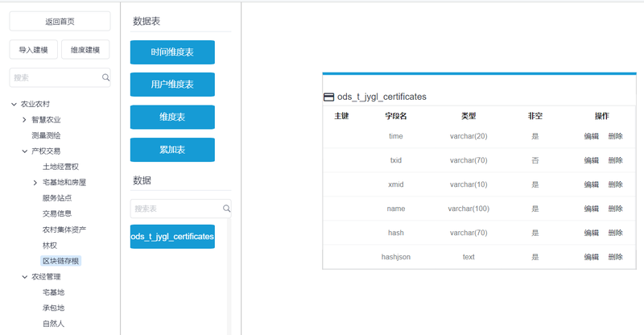
Task: Click the 主键 column header
Action: click(341, 116)
